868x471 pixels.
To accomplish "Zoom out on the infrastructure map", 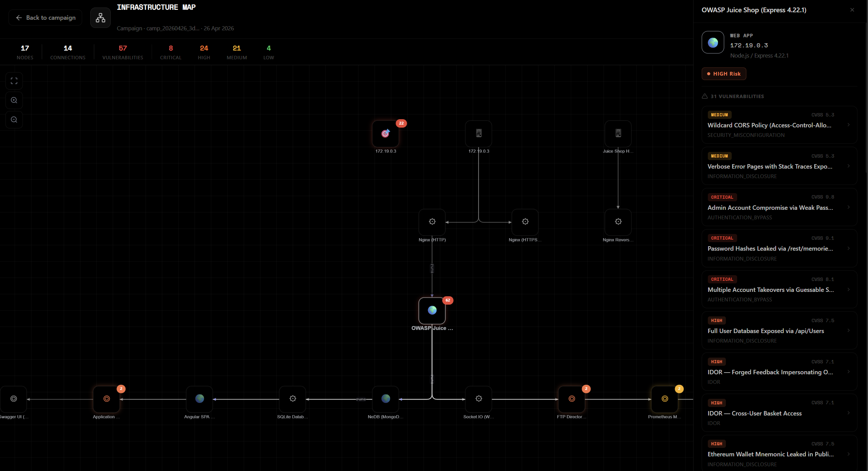I will pos(14,120).
